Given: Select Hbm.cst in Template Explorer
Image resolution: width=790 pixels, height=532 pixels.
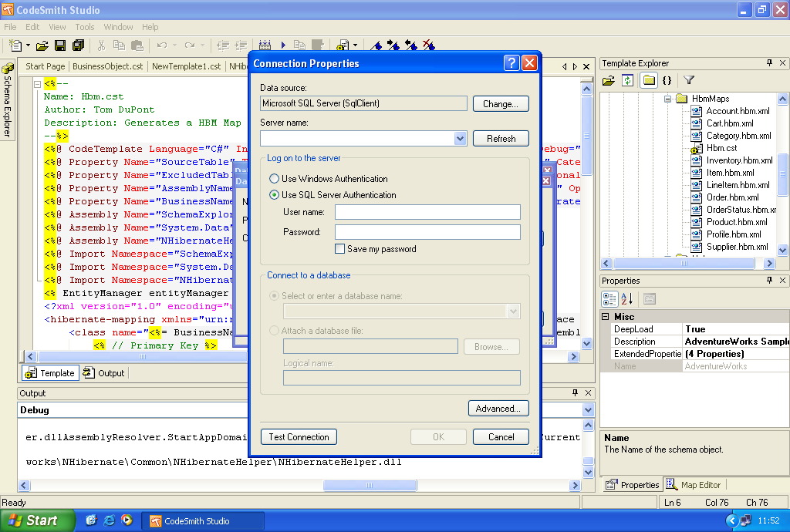Looking at the screenshot, I should click(721, 148).
